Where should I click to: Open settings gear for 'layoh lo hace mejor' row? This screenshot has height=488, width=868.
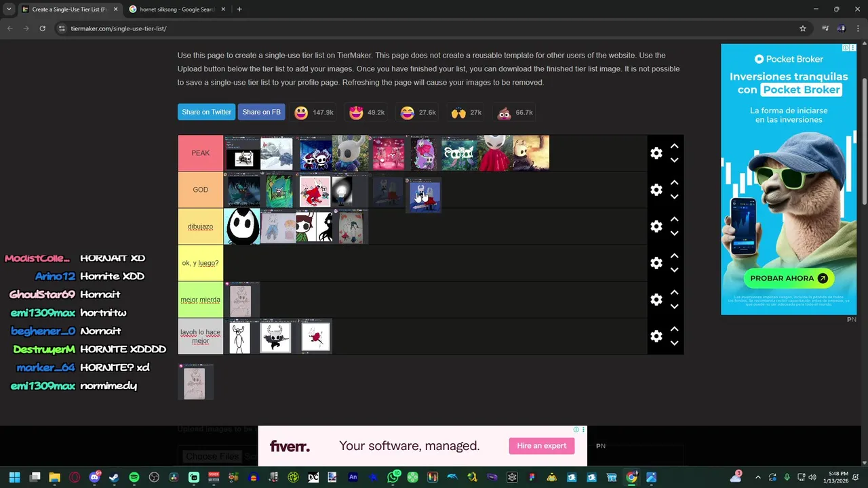(656, 336)
